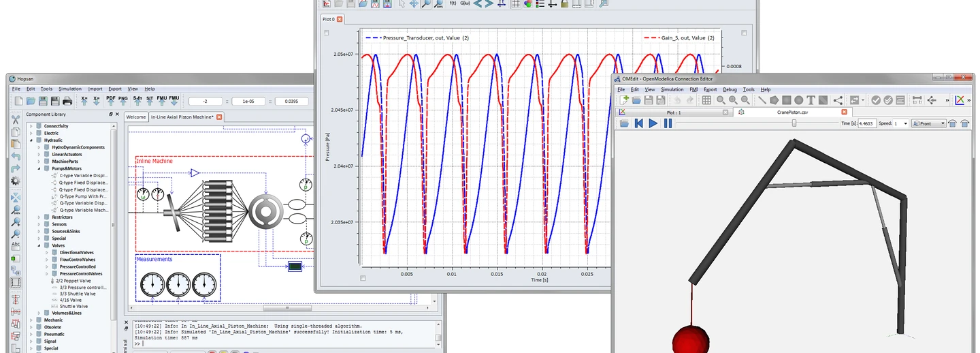This screenshot has width=980, height=353.
Task: Open the gear options icon in Hopsan sidebar
Action: pyautogui.click(x=16, y=181)
